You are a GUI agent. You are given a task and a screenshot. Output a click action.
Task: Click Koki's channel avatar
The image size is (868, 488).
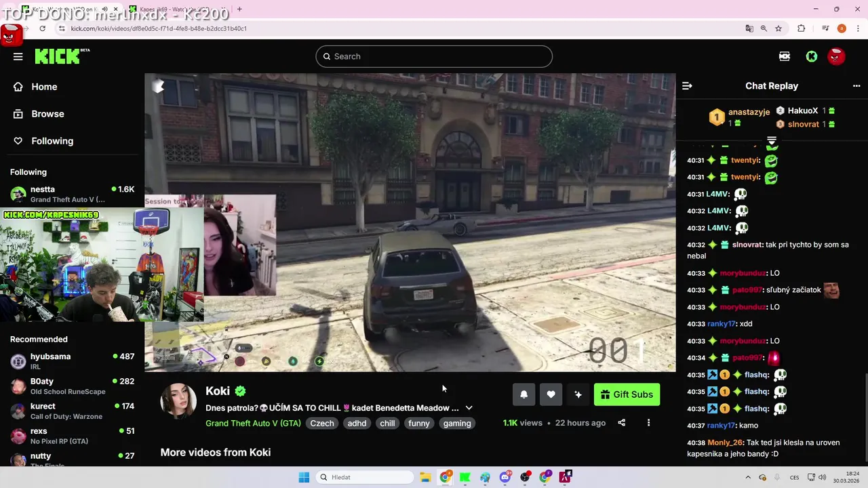pos(178,401)
